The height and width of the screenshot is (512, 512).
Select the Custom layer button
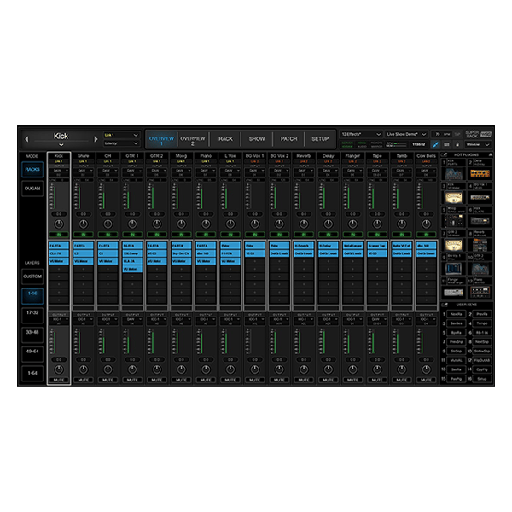32,276
